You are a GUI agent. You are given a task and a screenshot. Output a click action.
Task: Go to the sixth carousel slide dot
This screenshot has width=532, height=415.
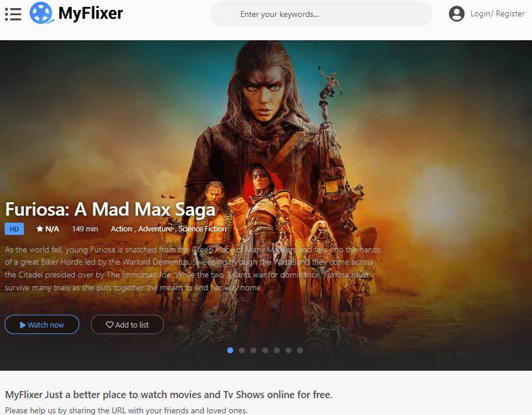288,350
